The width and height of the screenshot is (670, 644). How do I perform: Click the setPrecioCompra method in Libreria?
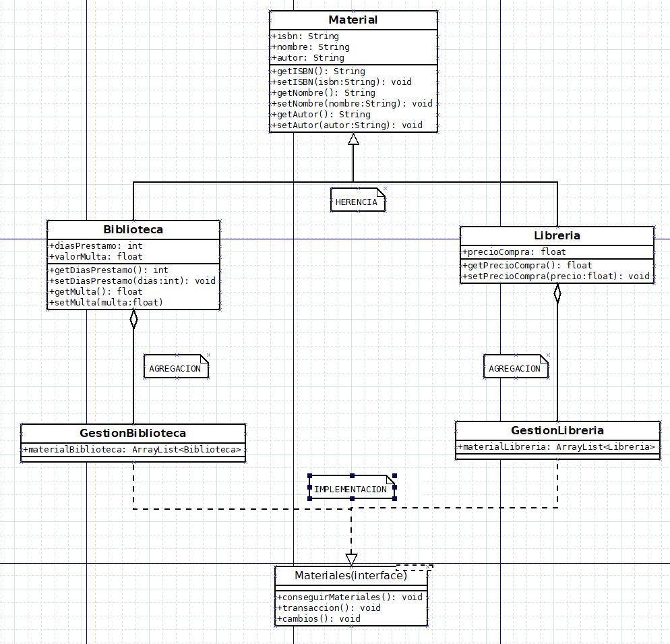(556, 276)
